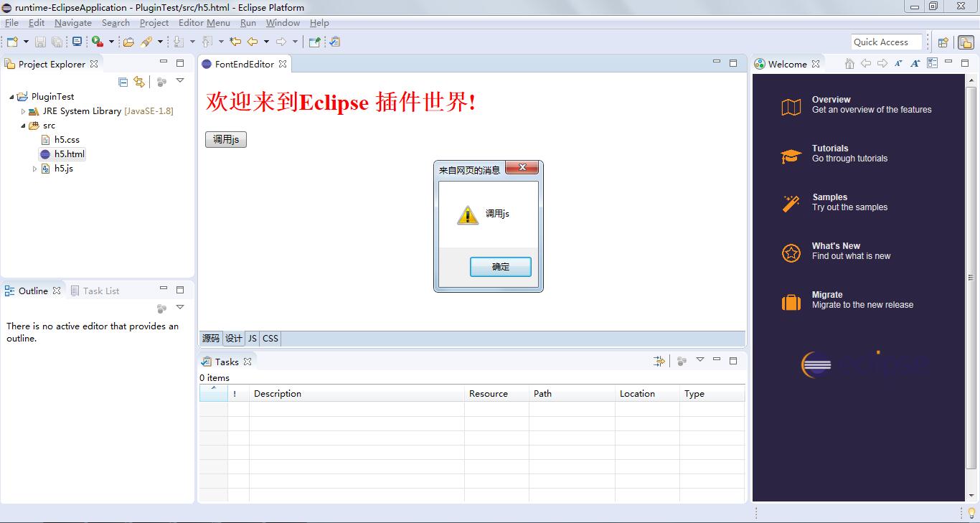The width and height of the screenshot is (980, 523).
Task: Click the open folder toolbar icon
Action: pos(128,42)
